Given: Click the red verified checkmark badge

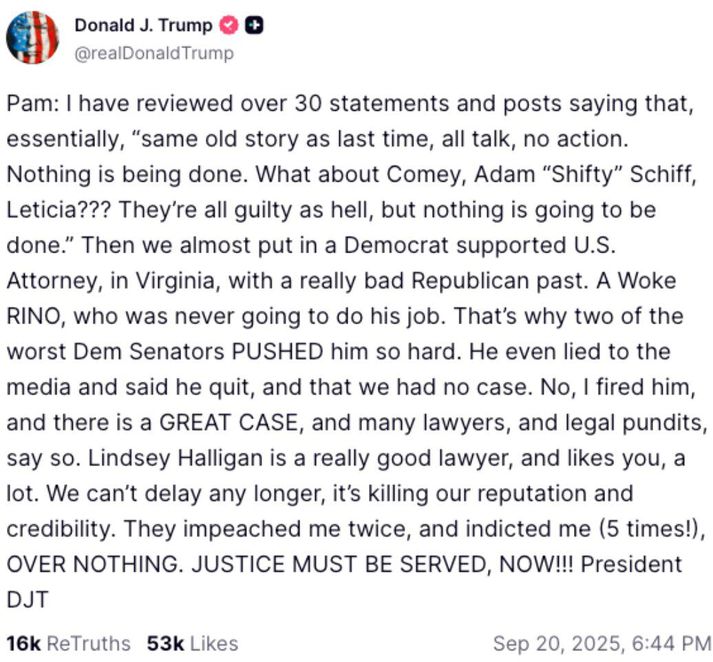Looking at the screenshot, I should coord(229,27).
